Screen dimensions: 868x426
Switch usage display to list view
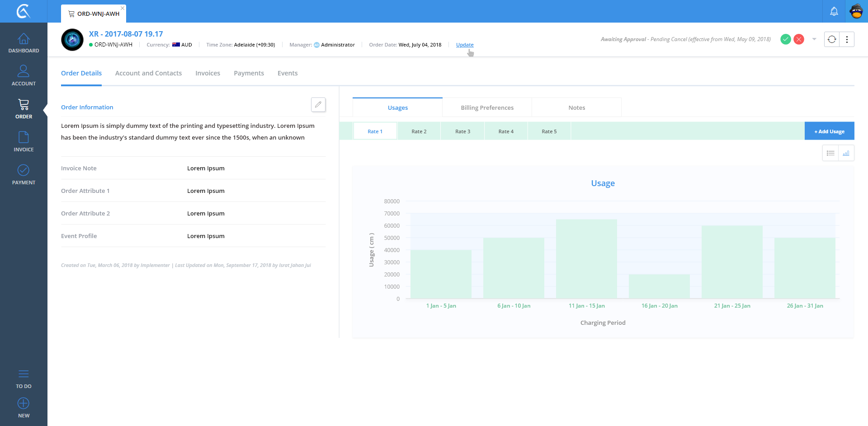click(830, 153)
